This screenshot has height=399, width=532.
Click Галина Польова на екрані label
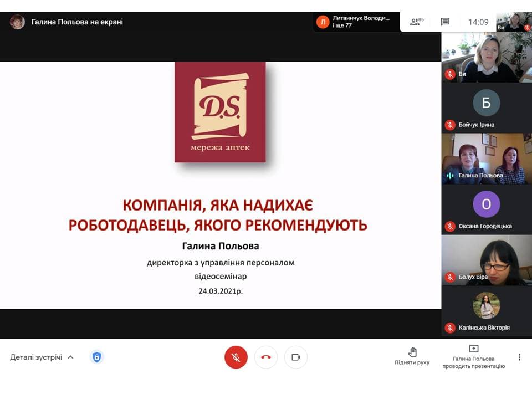[77, 22]
